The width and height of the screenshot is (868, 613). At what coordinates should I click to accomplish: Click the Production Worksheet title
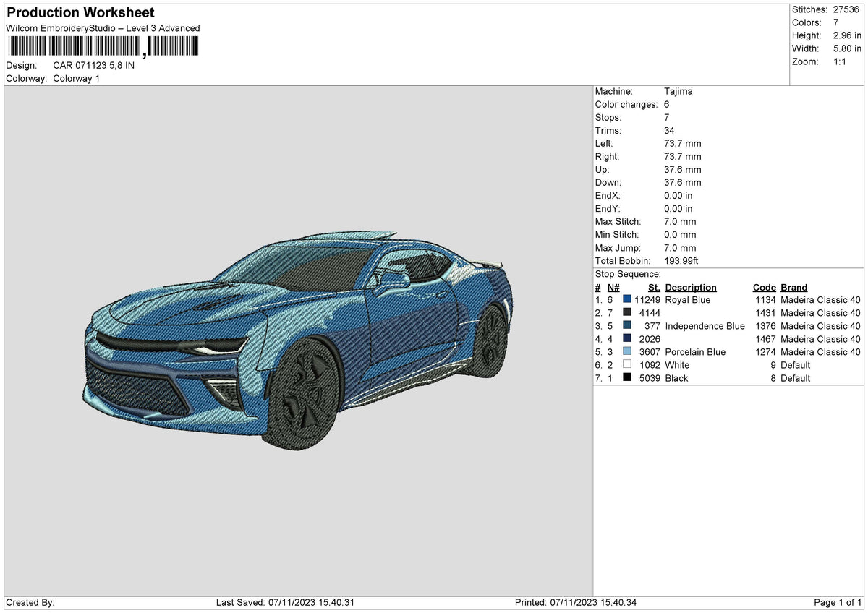(x=80, y=13)
